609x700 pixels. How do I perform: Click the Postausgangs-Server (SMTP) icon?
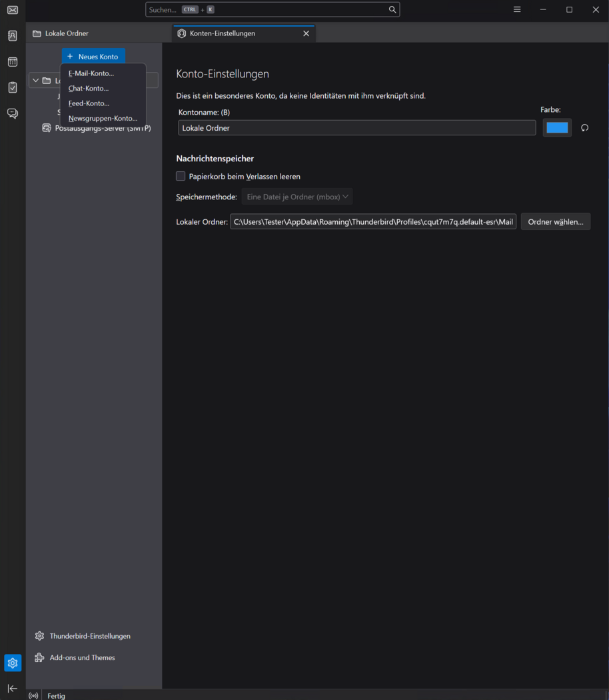click(x=47, y=128)
